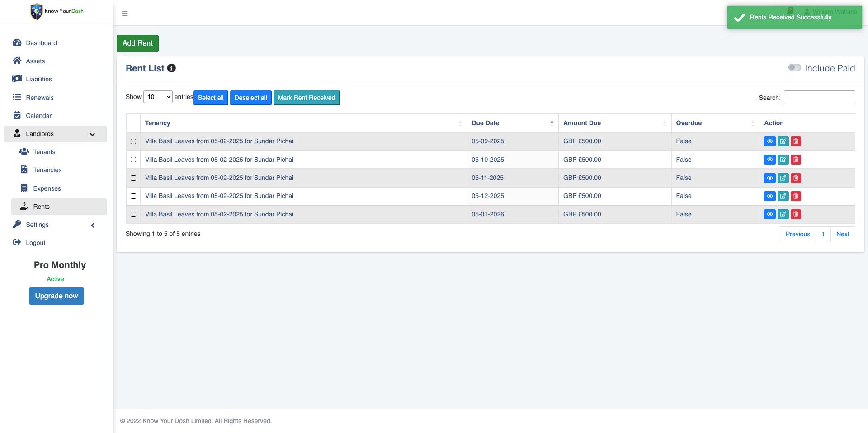
Task: Go to the Next page of rents
Action: click(843, 234)
